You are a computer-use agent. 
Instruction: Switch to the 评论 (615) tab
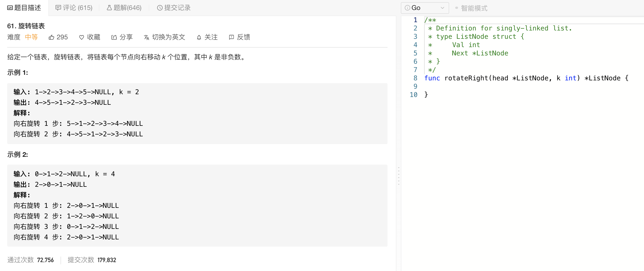(74, 8)
